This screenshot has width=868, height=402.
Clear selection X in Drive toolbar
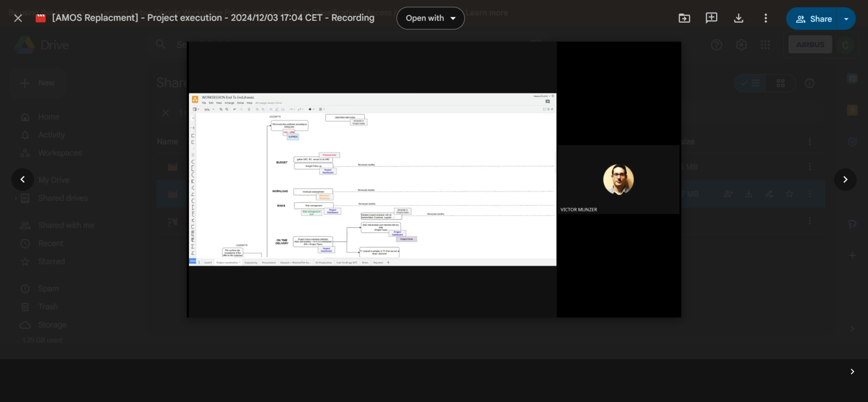[166, 113]
